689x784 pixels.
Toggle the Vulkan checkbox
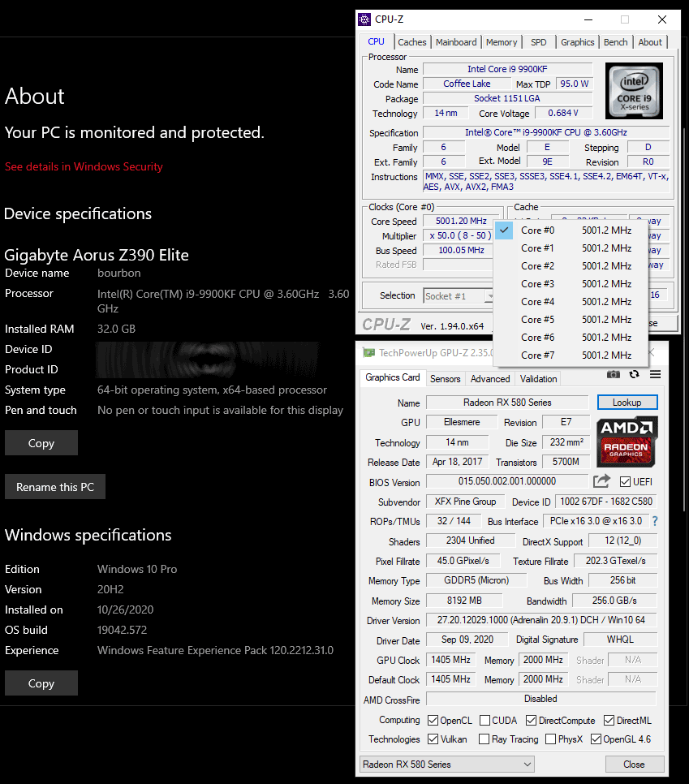[433, 739]
